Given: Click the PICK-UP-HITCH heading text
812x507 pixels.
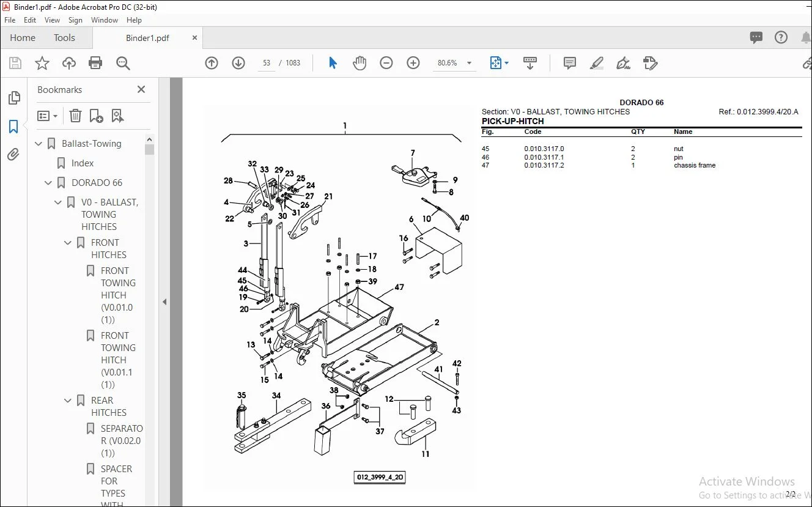Looking at the screenshot, I should pyautogui.click(x=512, y=121).
